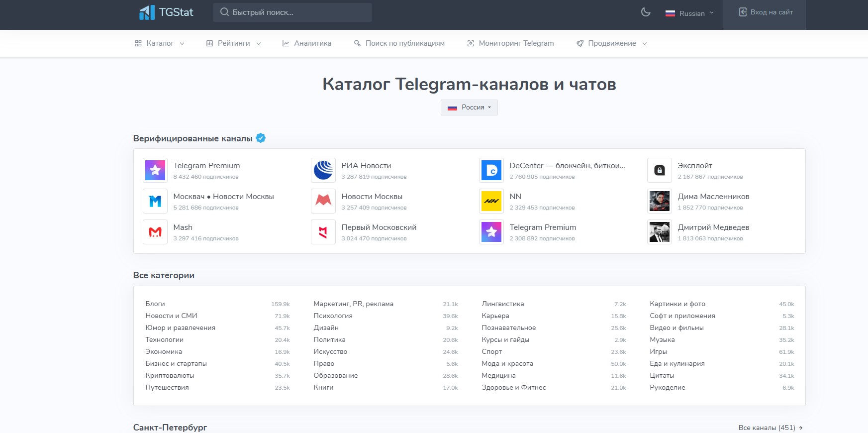
Task: Open the Россия country selector
Action: 469,108
